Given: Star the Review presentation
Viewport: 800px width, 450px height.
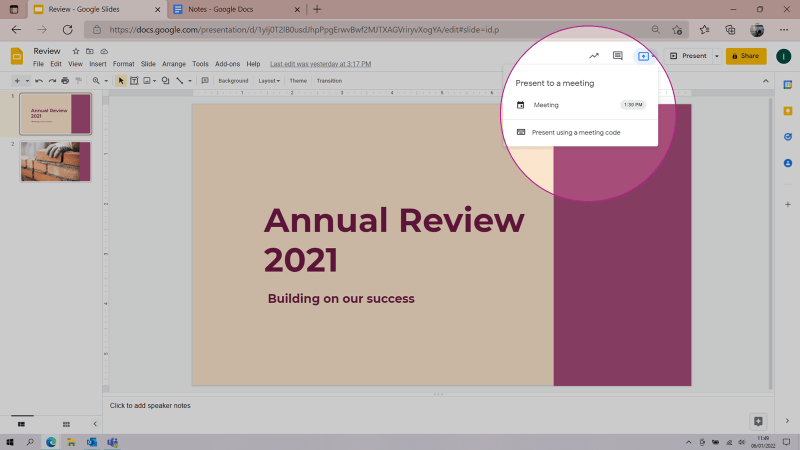Looking at the screenshot, I should point(76,51).
